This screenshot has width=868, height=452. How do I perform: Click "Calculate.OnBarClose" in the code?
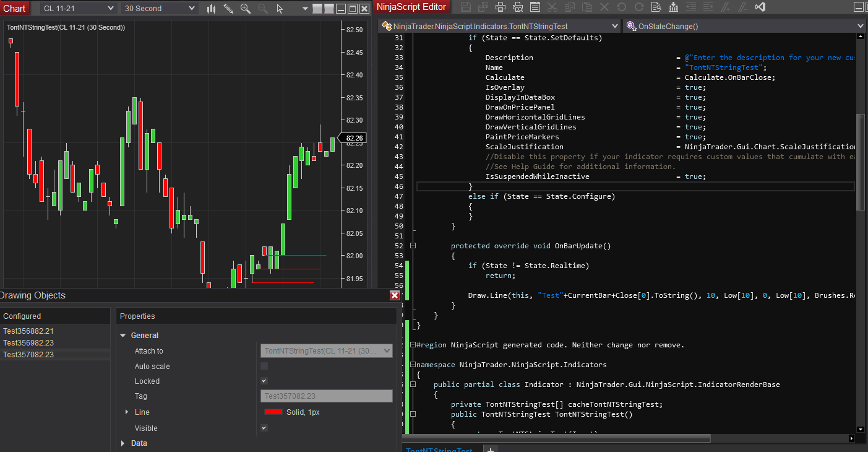(729, 77)
